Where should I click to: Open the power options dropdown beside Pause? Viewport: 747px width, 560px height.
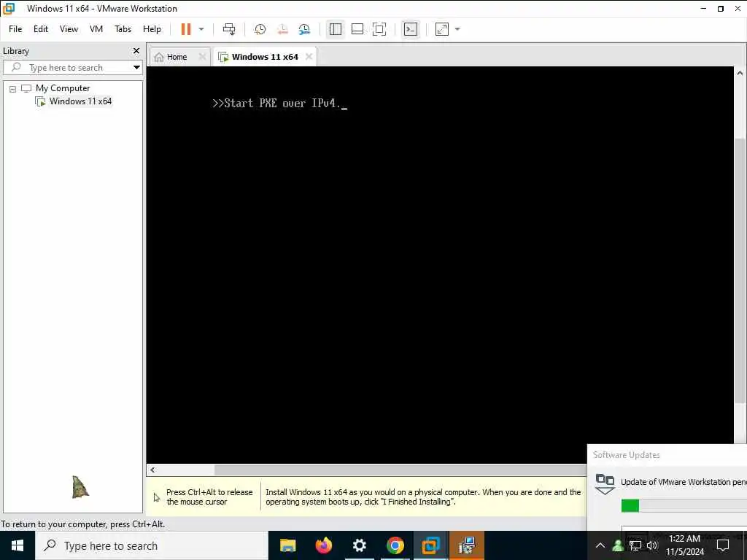click(x=201, y=29)
